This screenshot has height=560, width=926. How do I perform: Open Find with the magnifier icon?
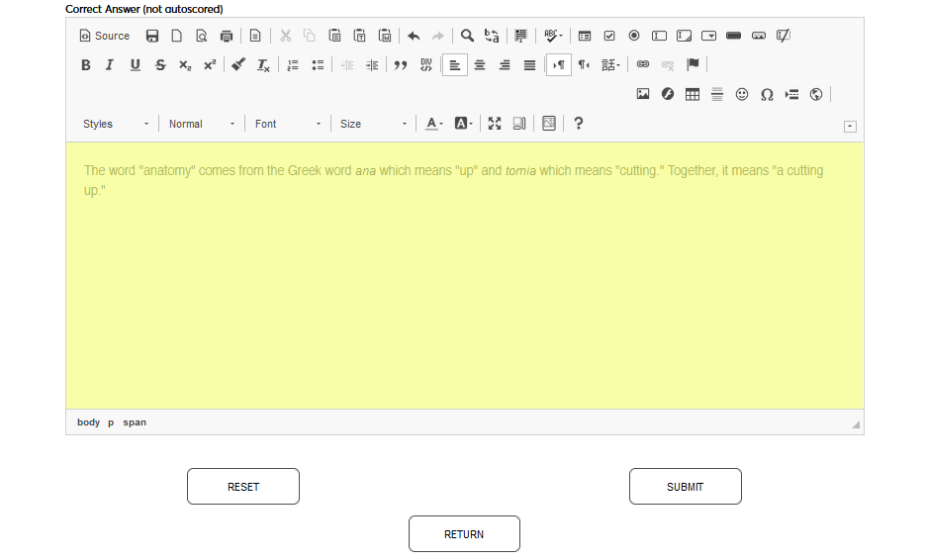coord(467,36)
